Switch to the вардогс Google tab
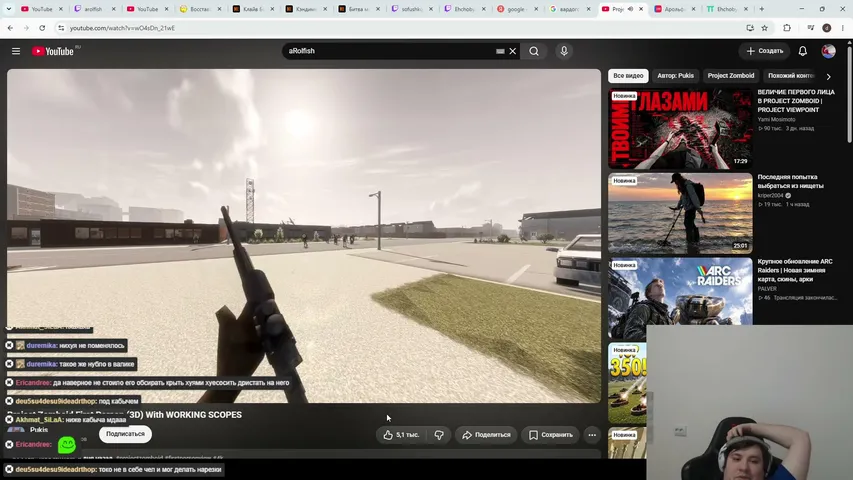Viewport: 853px width, 480px height. point(569,9)
